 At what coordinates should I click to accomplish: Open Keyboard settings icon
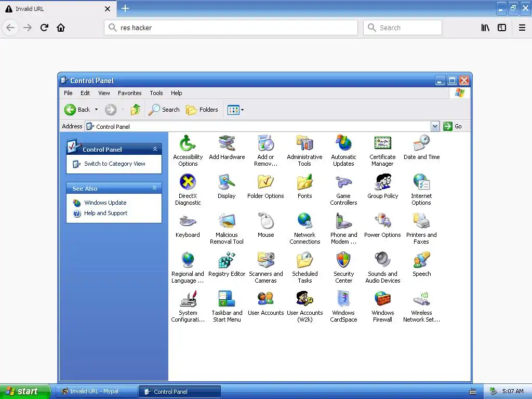[x=188, y=225]
